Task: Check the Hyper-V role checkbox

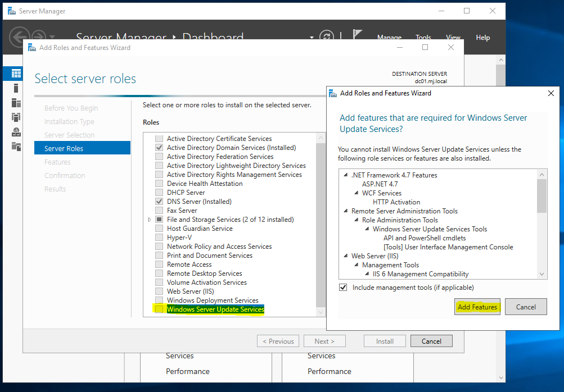Action: tap(159, 238)
